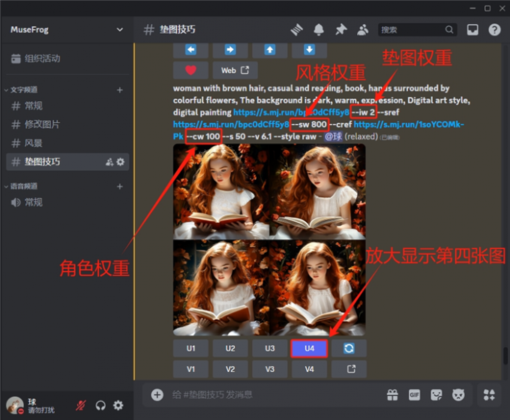Maximize the Discord window
This screenshot has width=510, height=420.
tap(487, 8)
